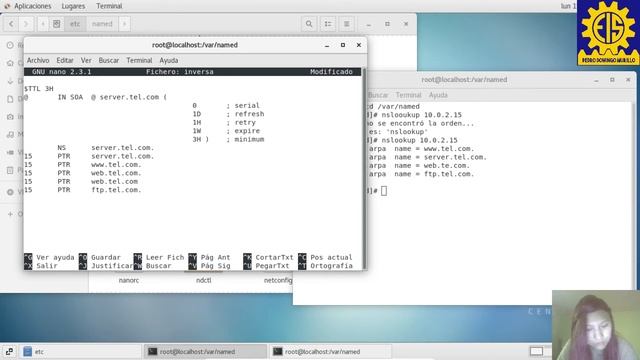Click the show-desktop icon in the taskbar corner
The height and width of the screenshot is (360, 640).
coord(9,351)
